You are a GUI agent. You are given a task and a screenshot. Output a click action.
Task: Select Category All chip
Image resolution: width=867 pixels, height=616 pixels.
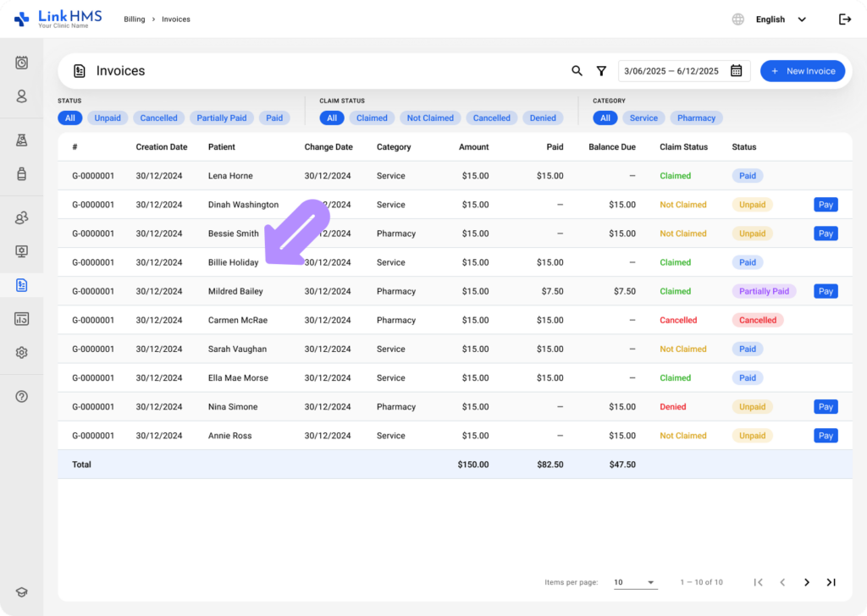coord(605,118)
